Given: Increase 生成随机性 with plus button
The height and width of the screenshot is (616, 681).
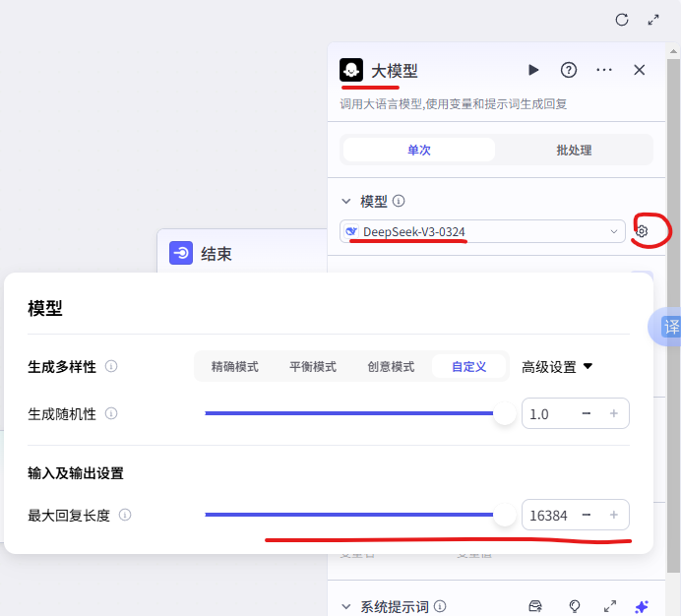Looking at the screenshot, I should click(x=614, y=413).
